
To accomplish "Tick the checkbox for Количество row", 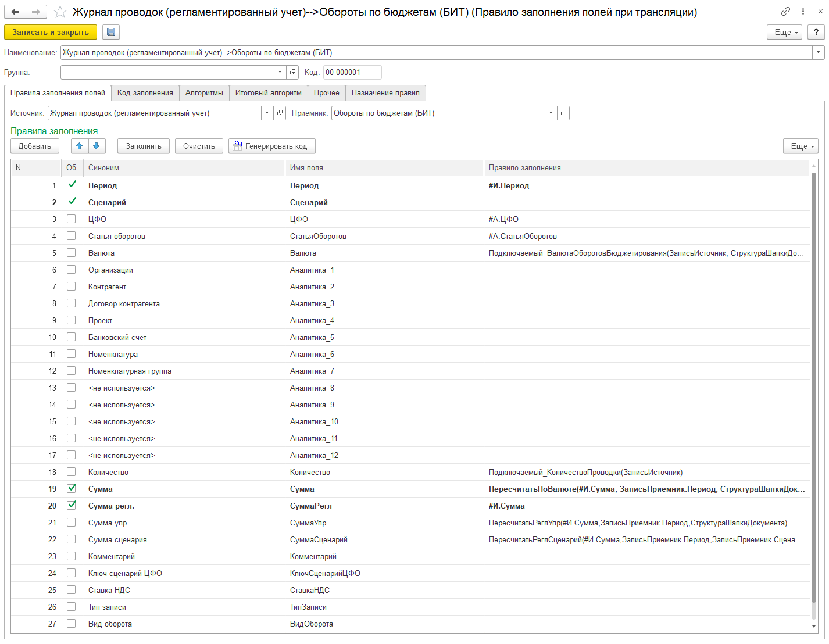I will (x=72, y=472).
